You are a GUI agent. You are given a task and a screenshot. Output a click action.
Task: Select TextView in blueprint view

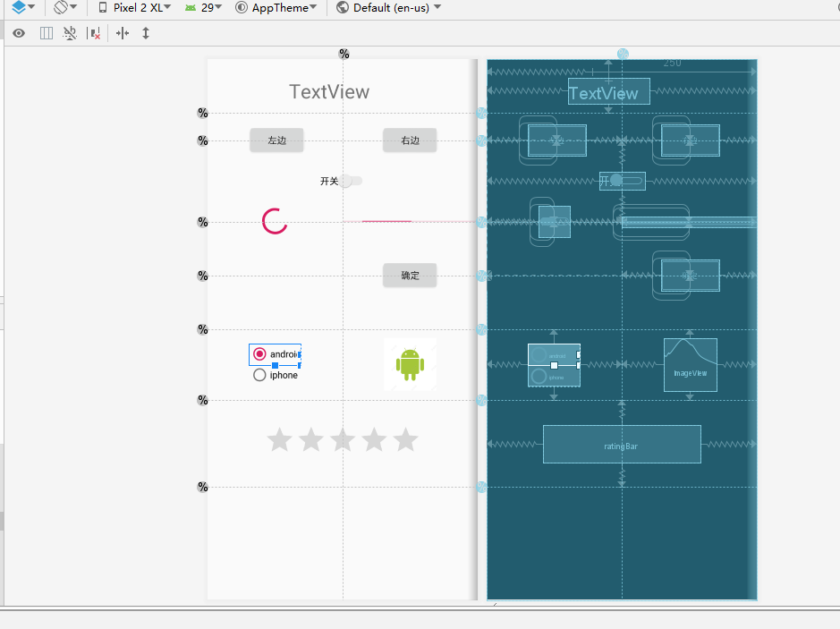[608, 91]
